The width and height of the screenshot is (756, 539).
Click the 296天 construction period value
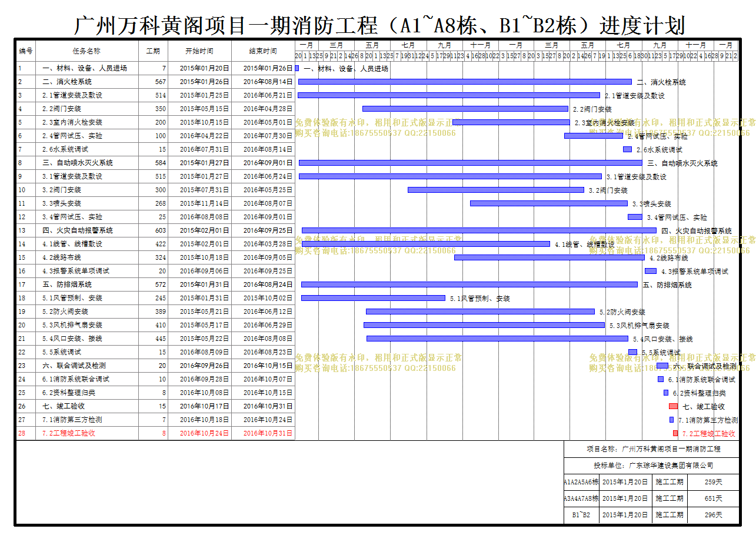click(x=713, y=515)
